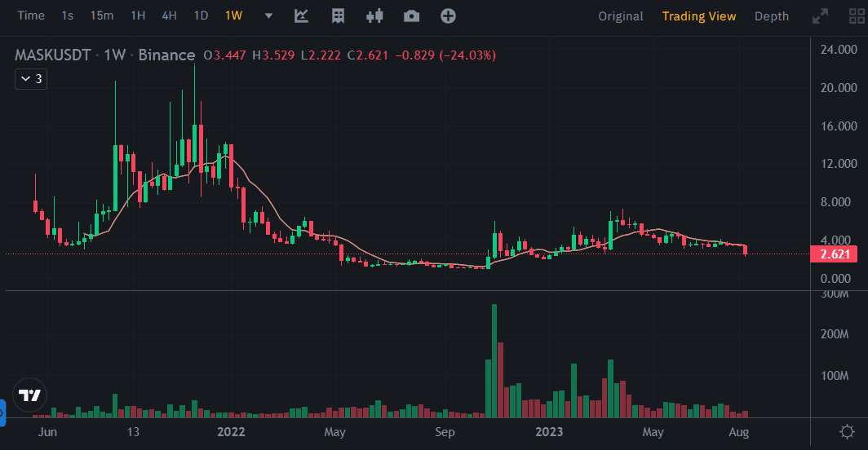The width and height of the screenshot is (868, 450).
Task: Select the 4H time interval
Action: [169, 15]
